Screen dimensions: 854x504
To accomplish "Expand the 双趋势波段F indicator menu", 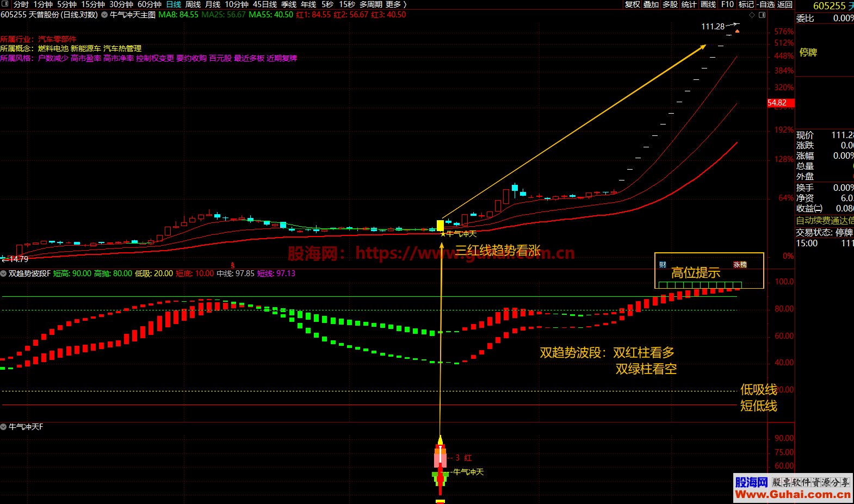I will (4, 273).
